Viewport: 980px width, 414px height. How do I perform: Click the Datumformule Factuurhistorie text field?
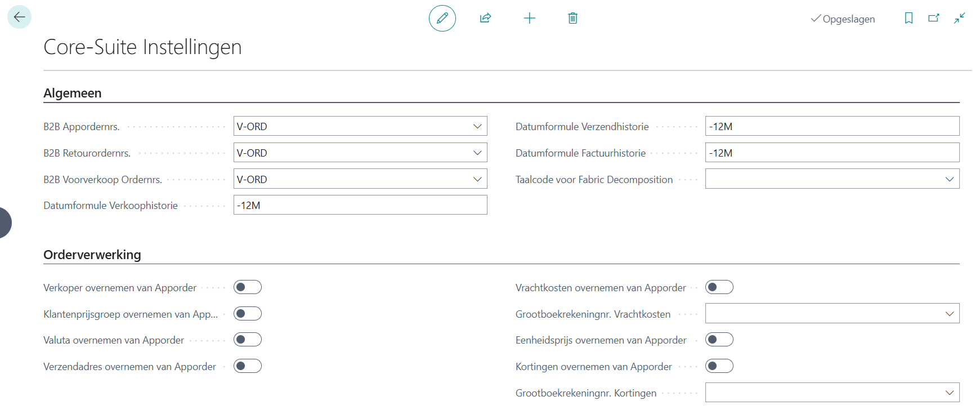pyautogui.click(x=832, y=153)
